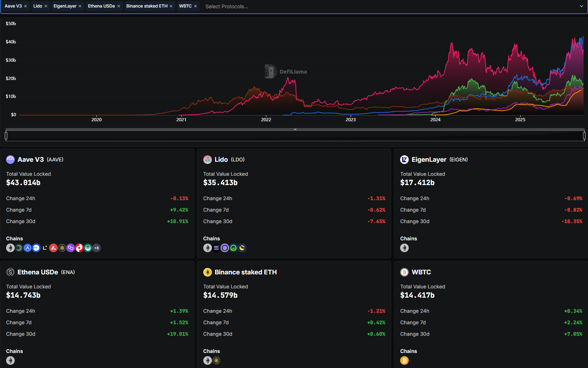The image size is (588, 368).
Task: Click the right handle of the chart range slider
Action: point(584,136)
